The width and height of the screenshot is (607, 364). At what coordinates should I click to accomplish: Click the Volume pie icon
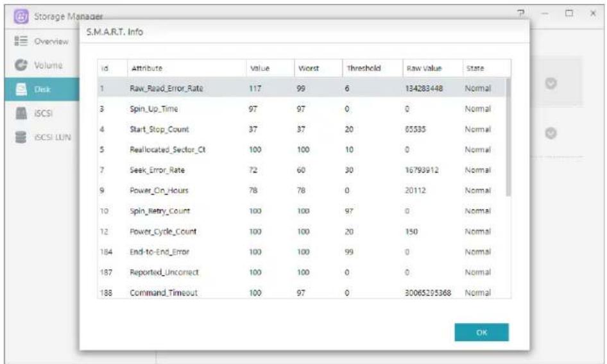[21, 65]
